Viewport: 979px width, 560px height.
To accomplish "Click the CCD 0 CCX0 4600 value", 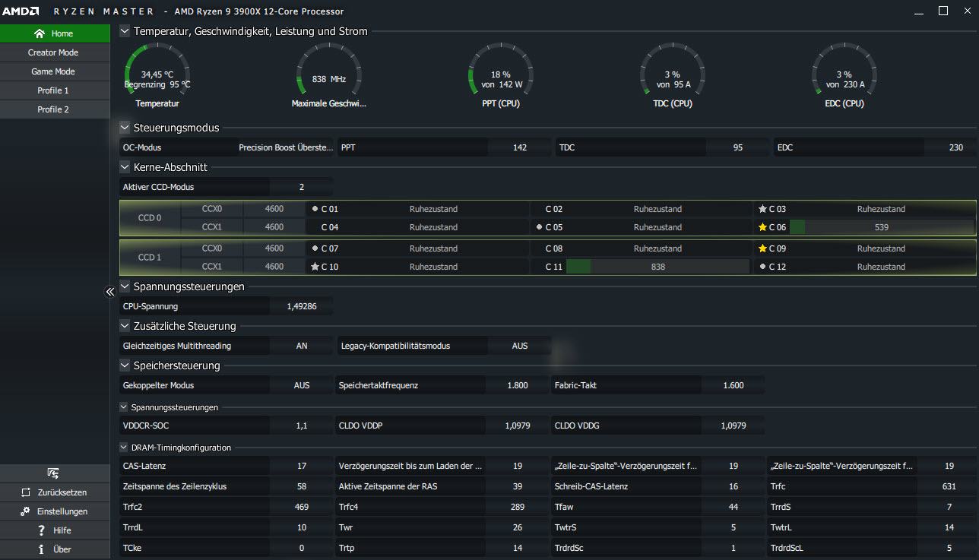I will tap(274, 209).
